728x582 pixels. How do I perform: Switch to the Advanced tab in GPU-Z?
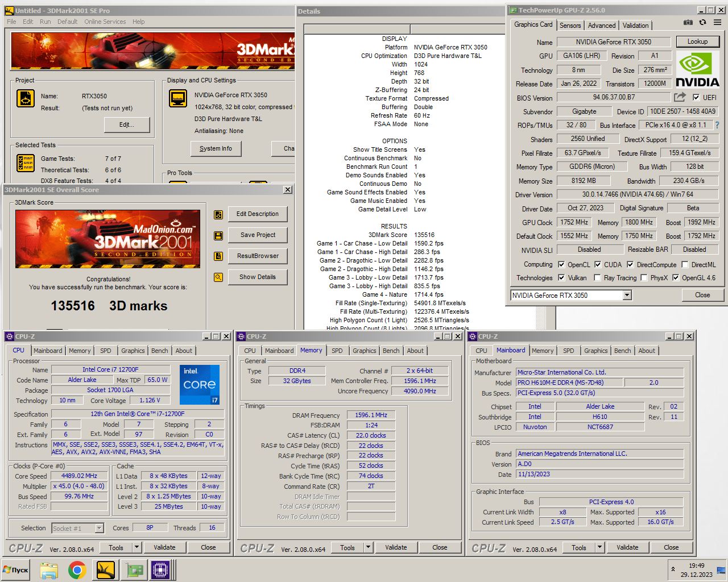602,26
